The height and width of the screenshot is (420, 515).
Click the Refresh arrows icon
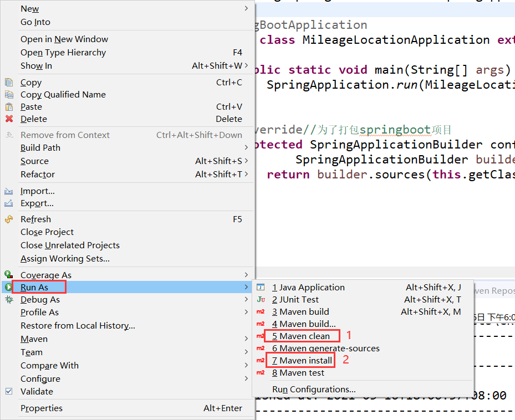point(9,219)
